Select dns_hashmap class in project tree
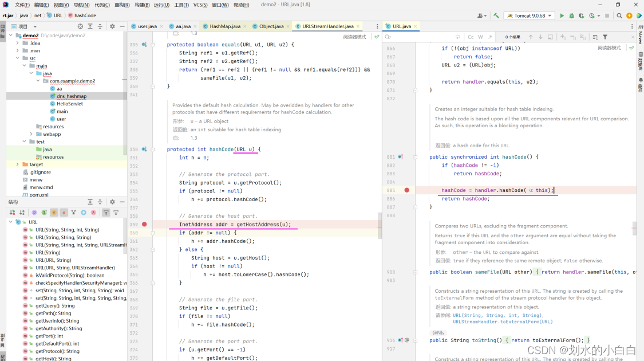 pos(72,96)
